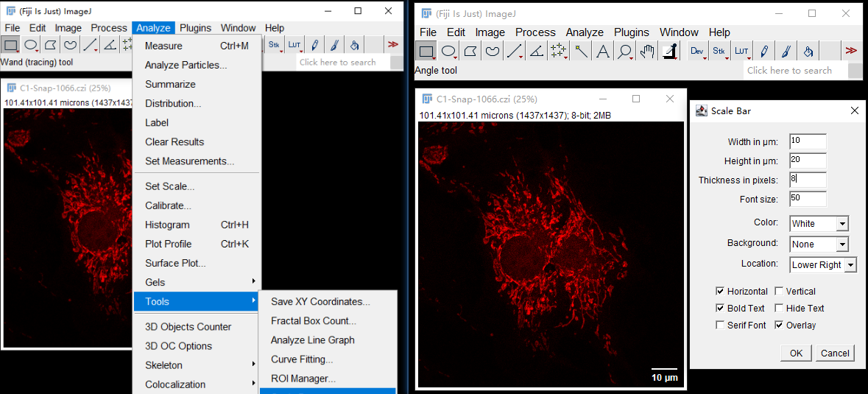The image size is (868, 394).
Task: Open Dev tools dropdown in toolbar
Action: point(697,52)
